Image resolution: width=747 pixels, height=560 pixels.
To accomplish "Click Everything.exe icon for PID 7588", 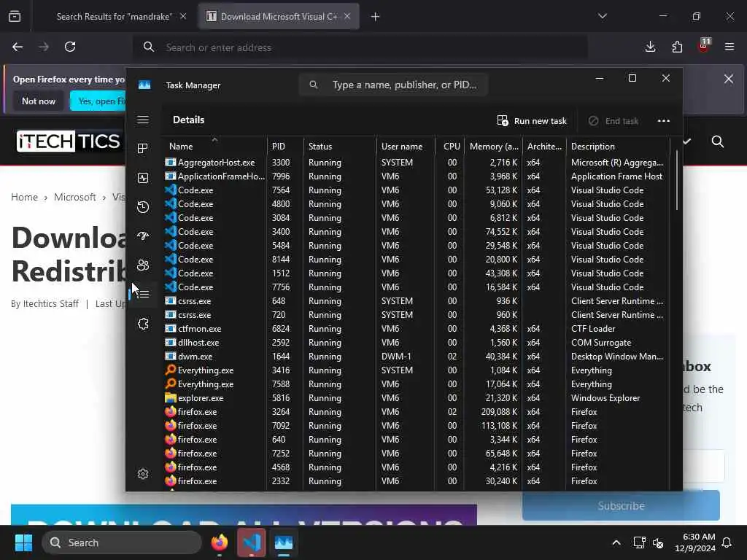I will pos(171,384).
